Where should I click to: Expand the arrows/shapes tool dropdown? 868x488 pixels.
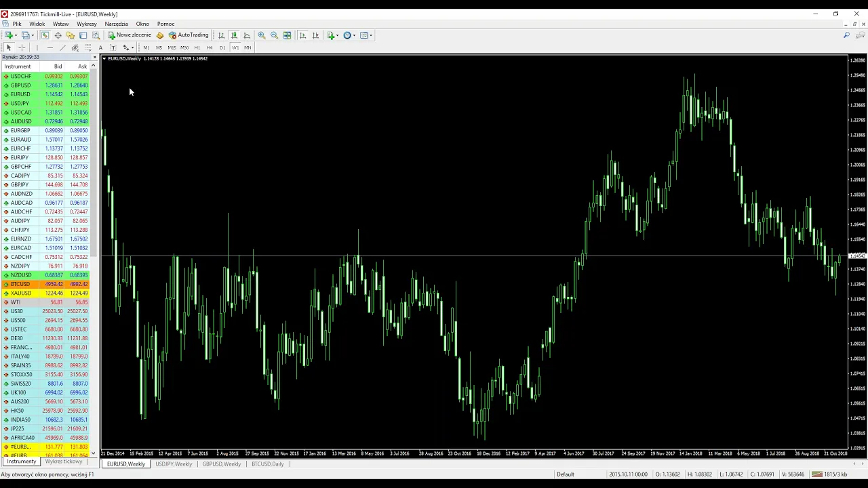pos(132,47)
